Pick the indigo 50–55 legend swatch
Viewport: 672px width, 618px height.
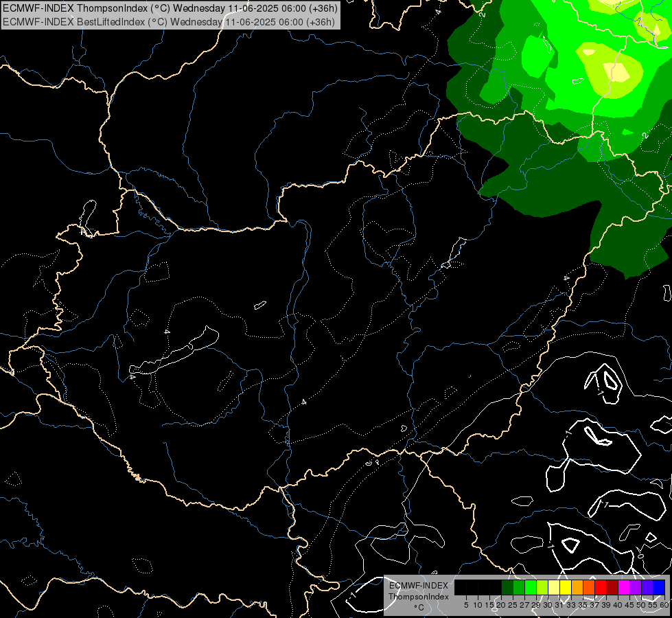[x=647, y=587]
